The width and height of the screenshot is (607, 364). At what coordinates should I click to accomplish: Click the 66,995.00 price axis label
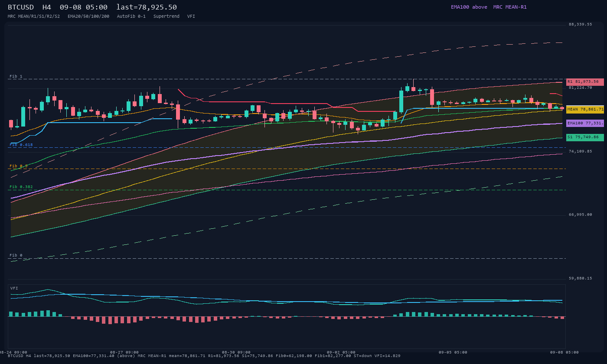tap(581, 214)
